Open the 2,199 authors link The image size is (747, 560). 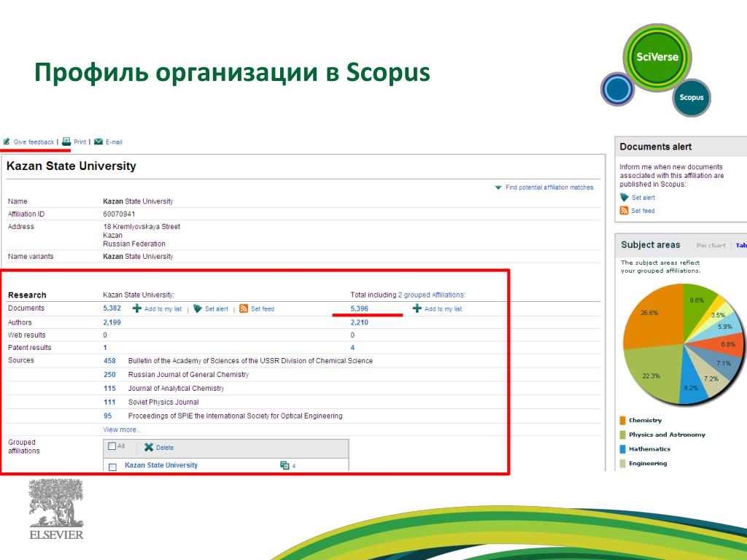tap(112, 322)
